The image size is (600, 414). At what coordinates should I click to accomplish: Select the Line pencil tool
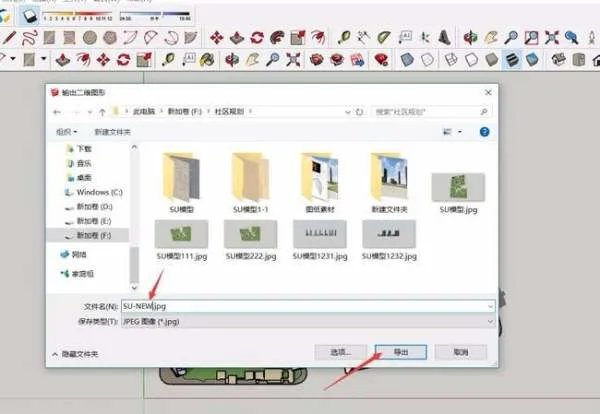point(9,37)
